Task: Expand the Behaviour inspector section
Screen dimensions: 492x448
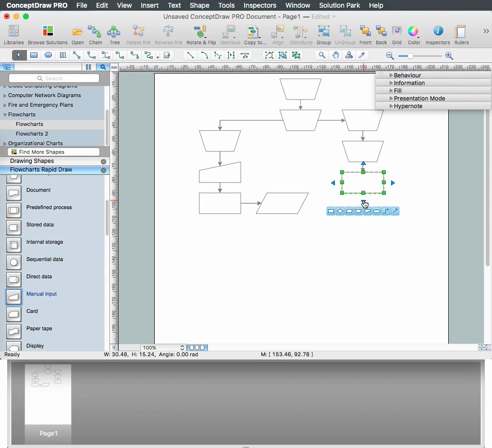Action: 392,75
